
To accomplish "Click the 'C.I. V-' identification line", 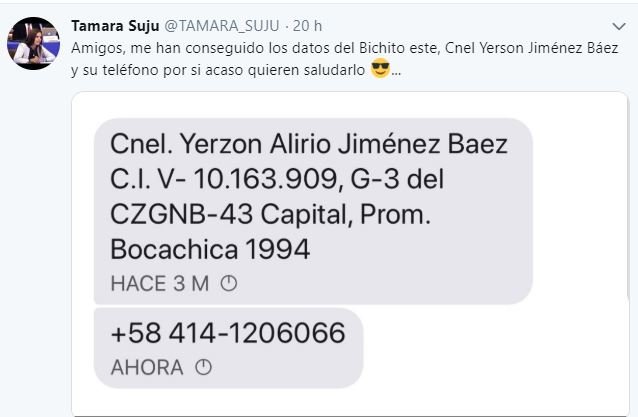I will [277, 179].
